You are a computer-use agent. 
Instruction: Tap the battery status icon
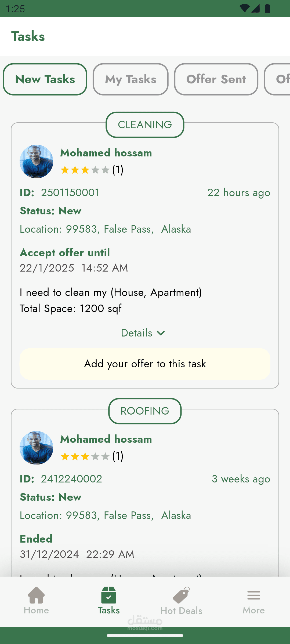(x=267, y=8)
